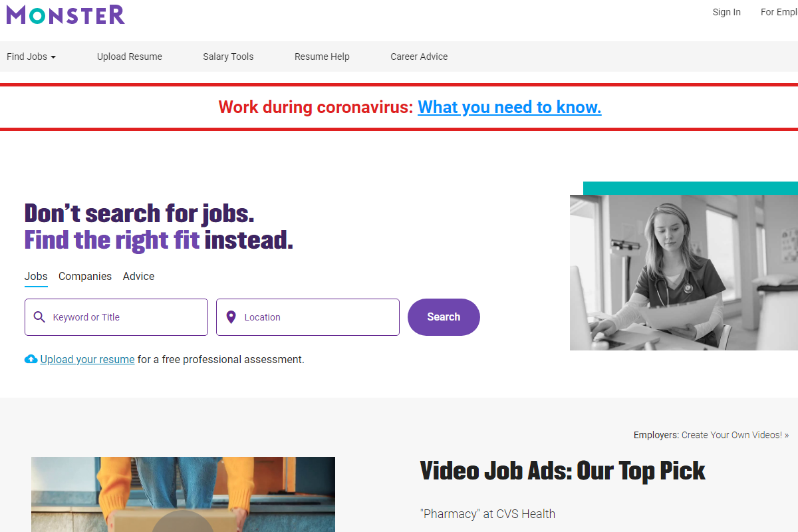This screenshot has width=798, height=532.
Task: Click the cloud upload icon
Action: click(31, 359)
